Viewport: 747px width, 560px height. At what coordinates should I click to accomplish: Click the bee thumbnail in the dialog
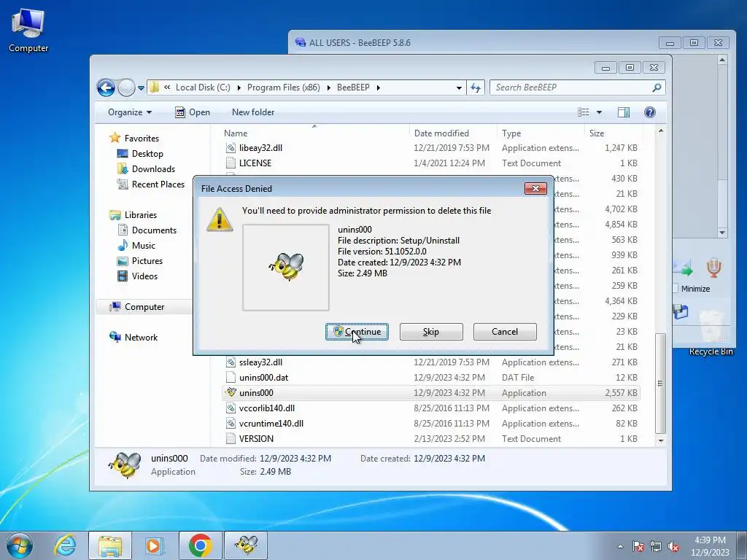pos(286,267)
